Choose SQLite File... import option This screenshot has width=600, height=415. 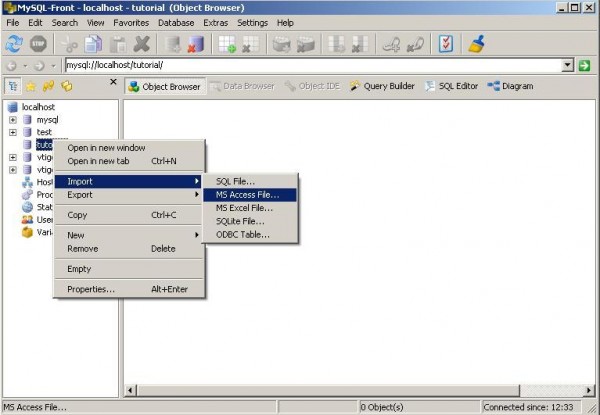[x=250, y=221]
